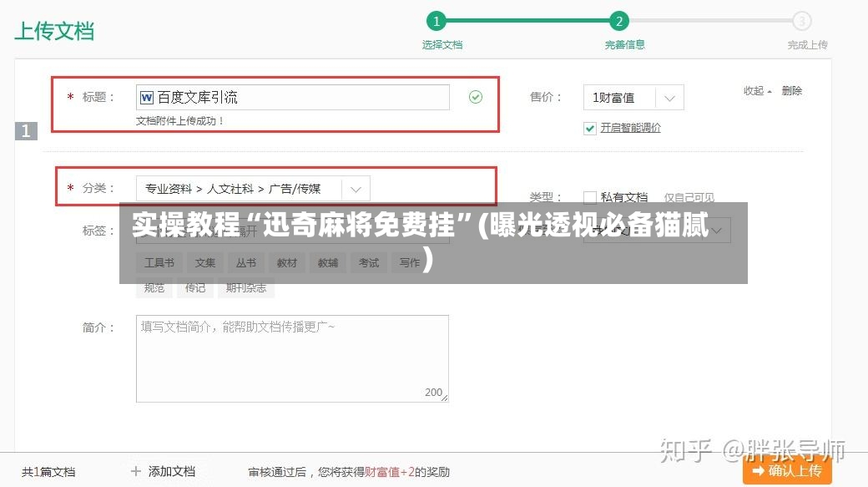The width and height of the screenshot is (868, 487).
Task: Click step 1 circle 选择文档
Action: click(x=437, y=21)
